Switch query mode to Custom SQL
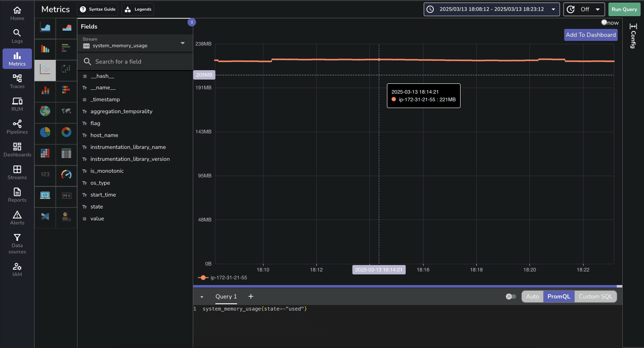The image size is (644, 348). (595, 297)
